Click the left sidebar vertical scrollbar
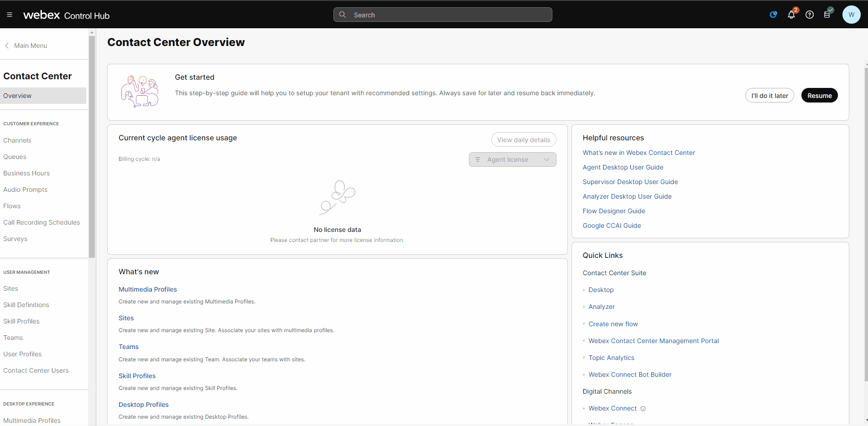This screenshot has height=426, width=868. [x=92, y=146]
